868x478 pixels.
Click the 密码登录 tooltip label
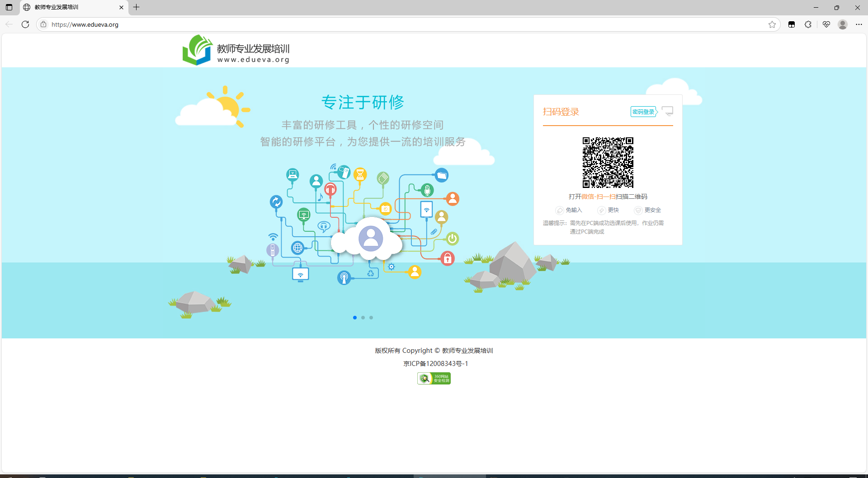(x=643, y=112)
